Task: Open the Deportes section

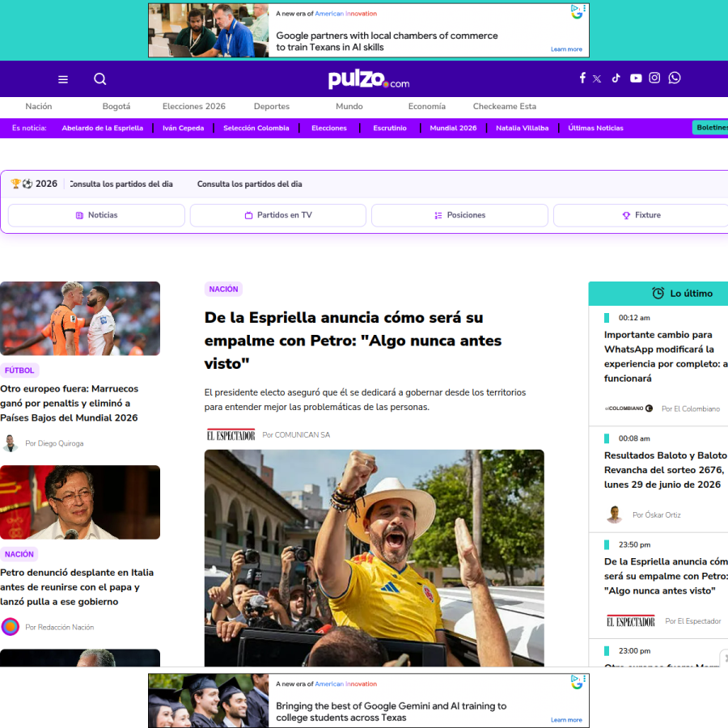Action: point(272,106)
